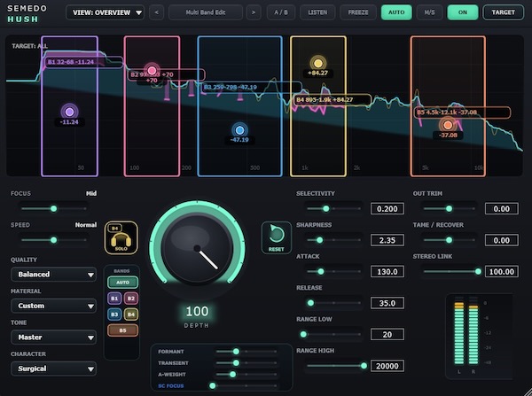This screenshot has width=532, height=396.
Task: Go to previous preset with left arrow
Action: [156, 12]
